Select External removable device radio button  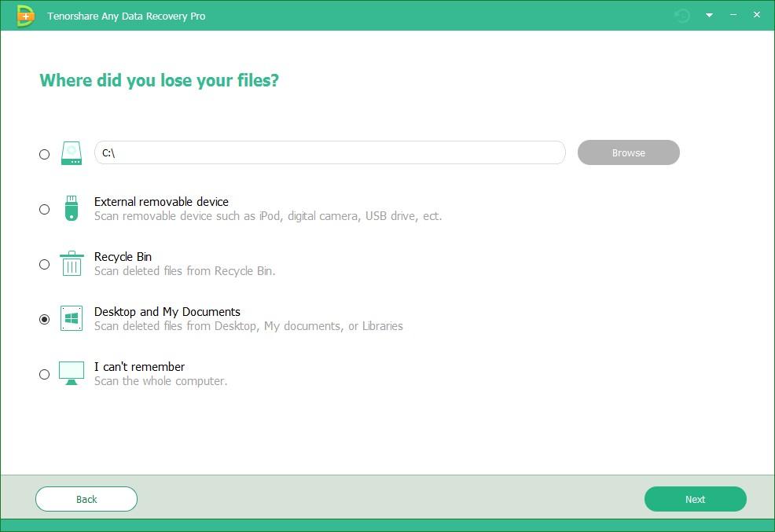click(45, 210)
